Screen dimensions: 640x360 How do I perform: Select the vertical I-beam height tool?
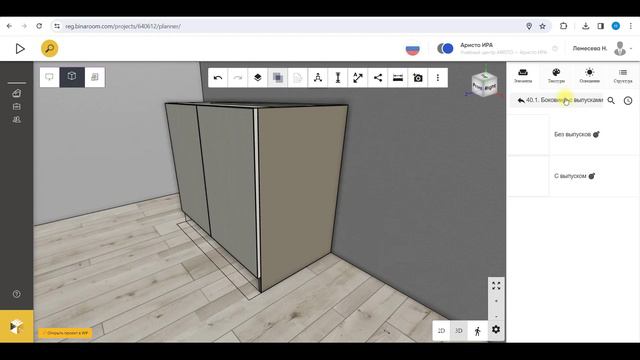[x=338, y=78]
